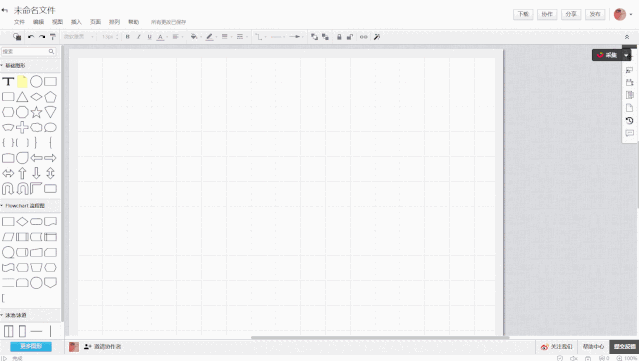The width and height of the screenshot is (639, 361).
Task: Select the five-point star shape
Action: tap(36, 112)
